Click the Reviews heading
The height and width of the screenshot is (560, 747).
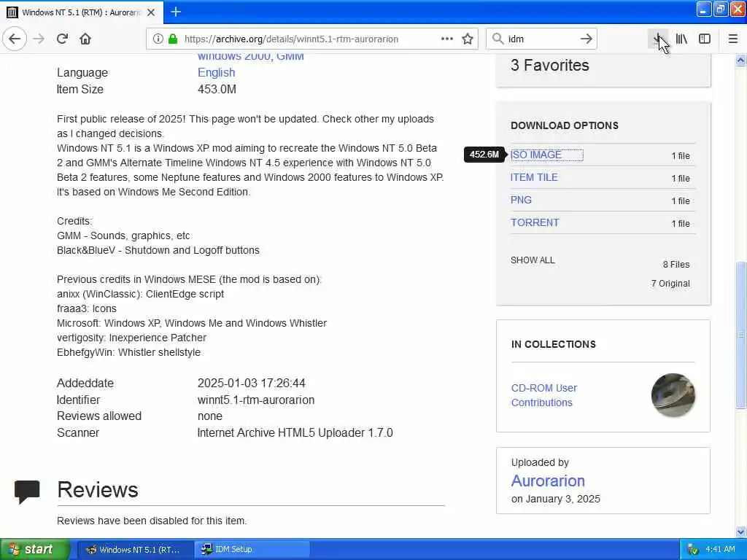point(98,489)
